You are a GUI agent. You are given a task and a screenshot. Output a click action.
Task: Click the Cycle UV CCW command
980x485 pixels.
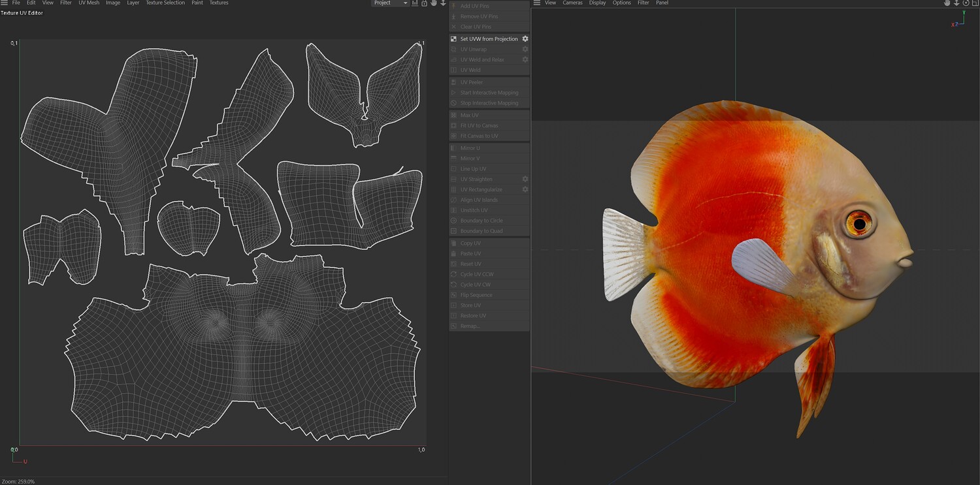tap(489, 274)
